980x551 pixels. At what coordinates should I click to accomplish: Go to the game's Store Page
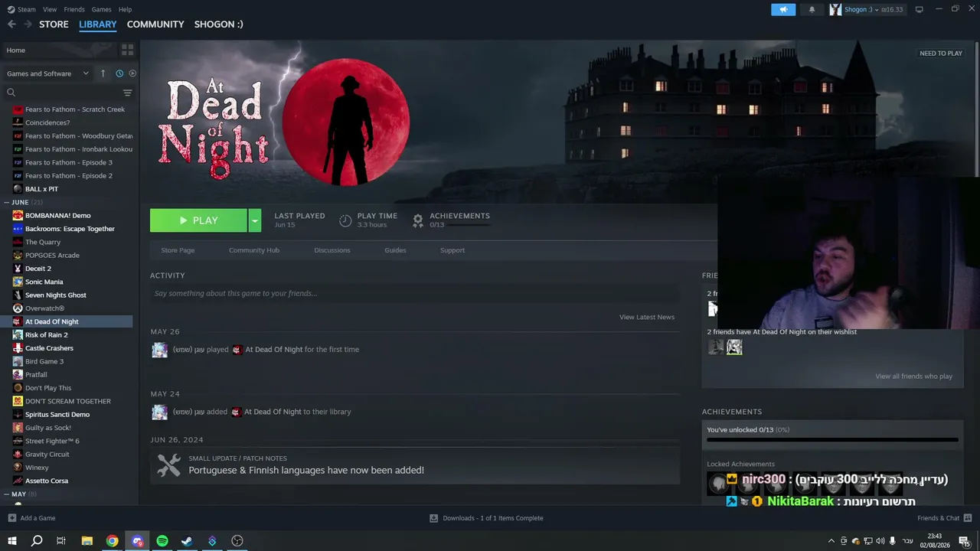click(x=178, y=250)
